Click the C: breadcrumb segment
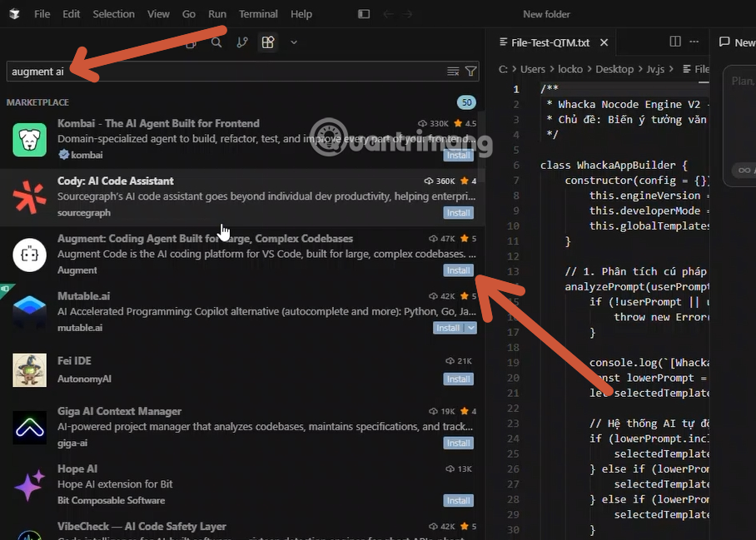Image resolution: width=756 pixels, height=540 pixels. pyautogui.click(x=503, y=69)
